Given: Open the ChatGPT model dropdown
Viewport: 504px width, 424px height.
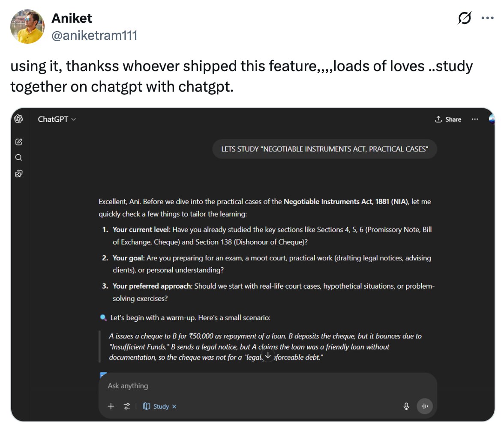Looking at the screenshot, I should [x=57, y=119].
